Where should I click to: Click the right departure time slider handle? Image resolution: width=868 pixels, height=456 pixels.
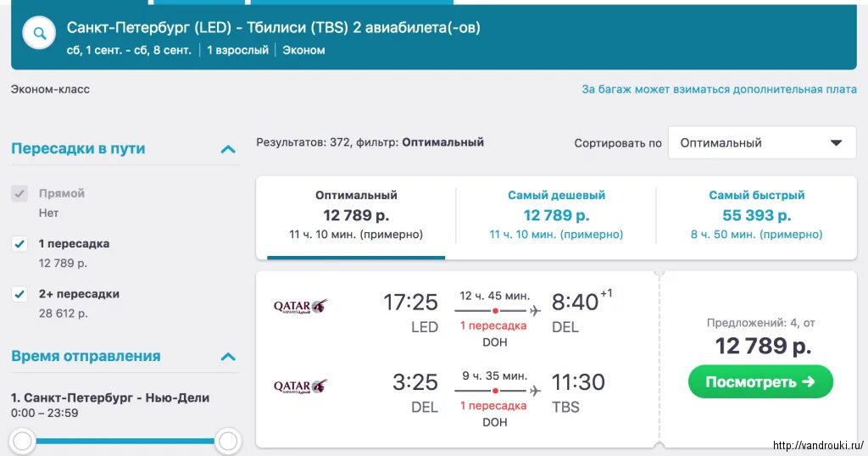tap(228, 441)
